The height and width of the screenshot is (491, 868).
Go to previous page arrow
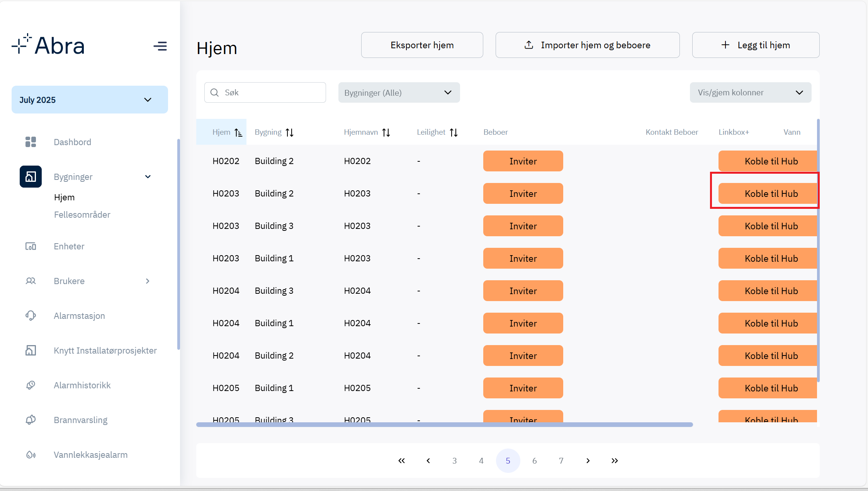pyautogui.click(x=428, y=461)
